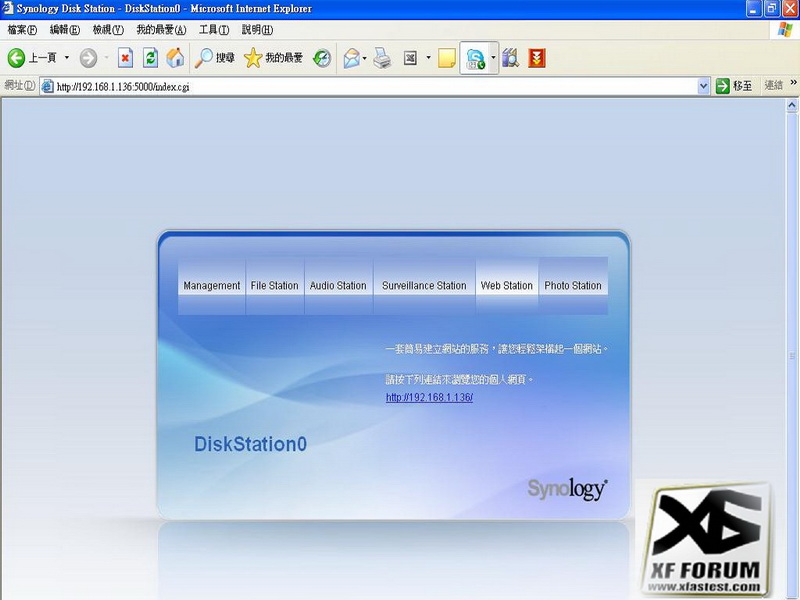Switch to the Photo Station tab
The height and width of the screenshot is (600, 800).
pos(573,286)
